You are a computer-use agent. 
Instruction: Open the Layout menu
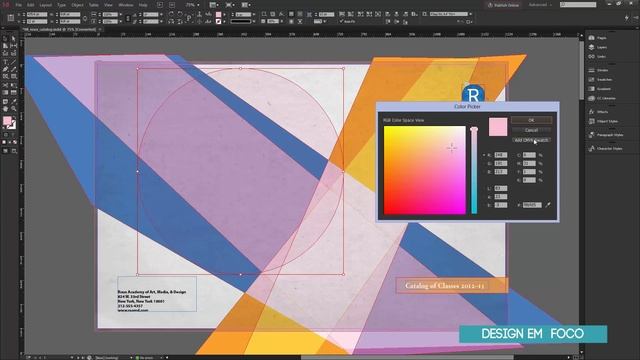[x=45, y=5]
